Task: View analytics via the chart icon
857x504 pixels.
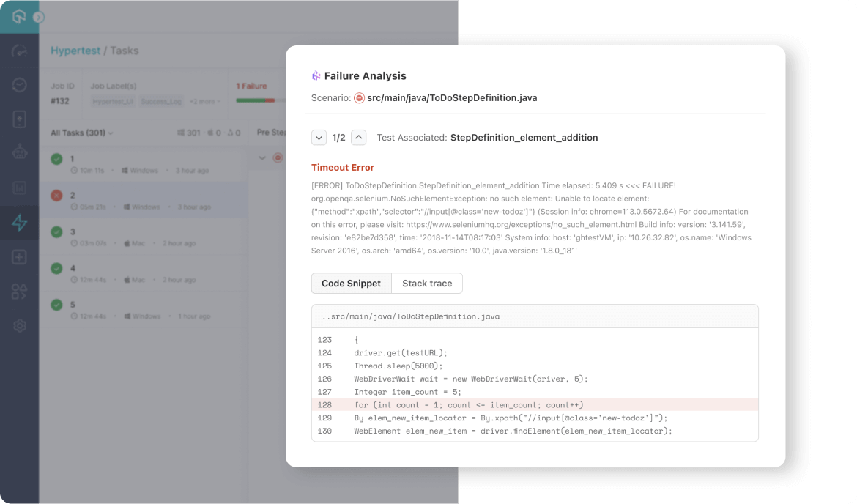Action: [x=19, y=188]
